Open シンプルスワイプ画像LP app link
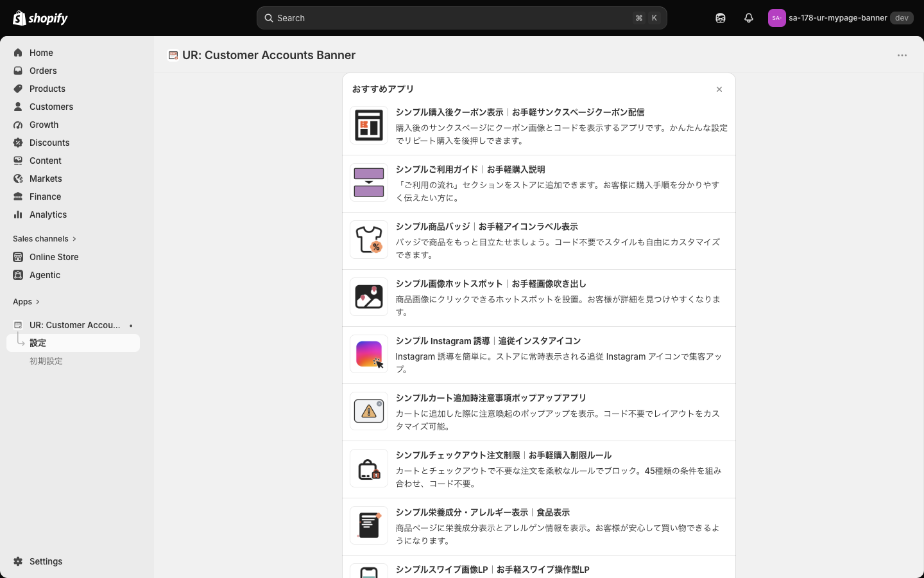 point(492,570)
